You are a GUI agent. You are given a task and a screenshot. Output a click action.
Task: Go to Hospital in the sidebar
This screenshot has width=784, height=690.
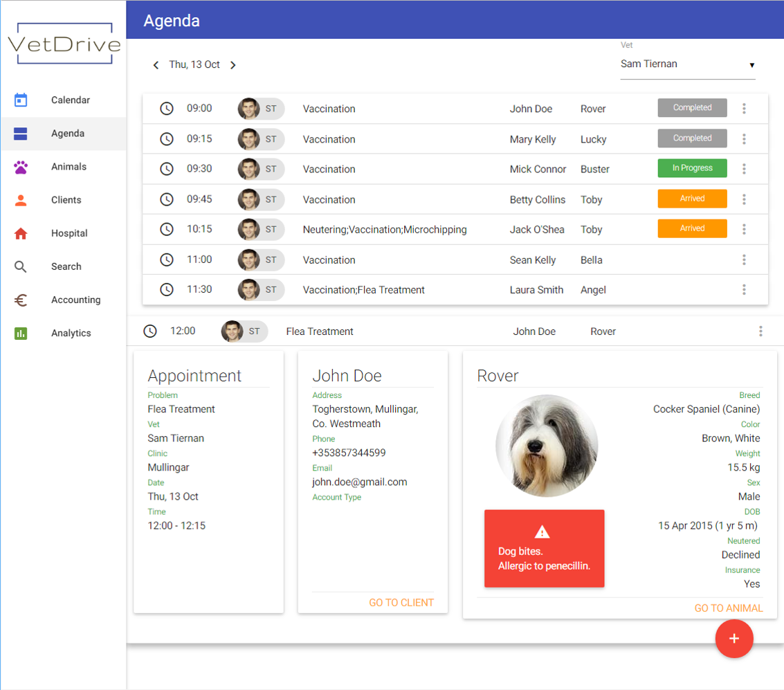tap(64, 233)
